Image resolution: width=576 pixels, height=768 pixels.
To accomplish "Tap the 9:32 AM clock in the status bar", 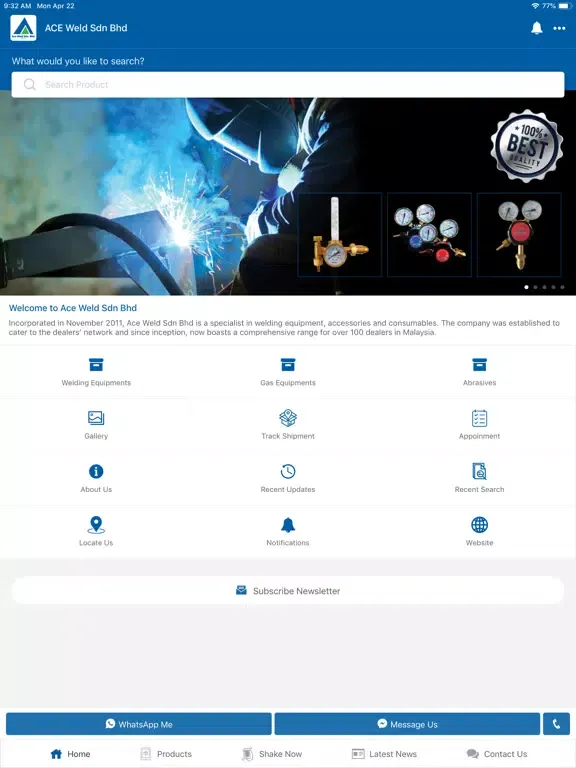I will coord(17,6).
